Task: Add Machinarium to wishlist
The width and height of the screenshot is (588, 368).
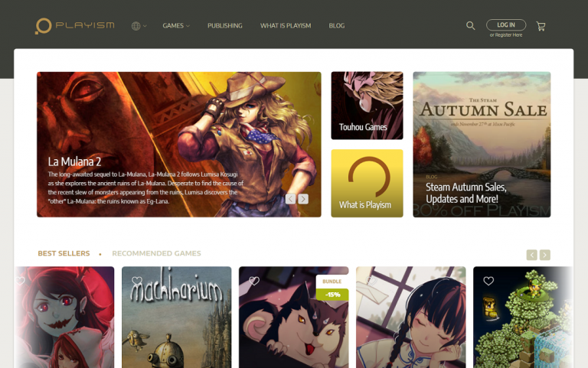Action: 137,281
